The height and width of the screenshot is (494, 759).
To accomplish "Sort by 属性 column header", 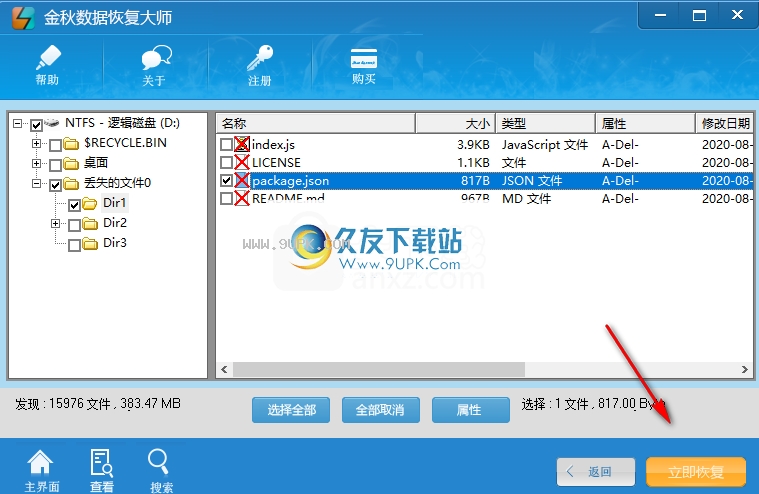I will [645, 123].
